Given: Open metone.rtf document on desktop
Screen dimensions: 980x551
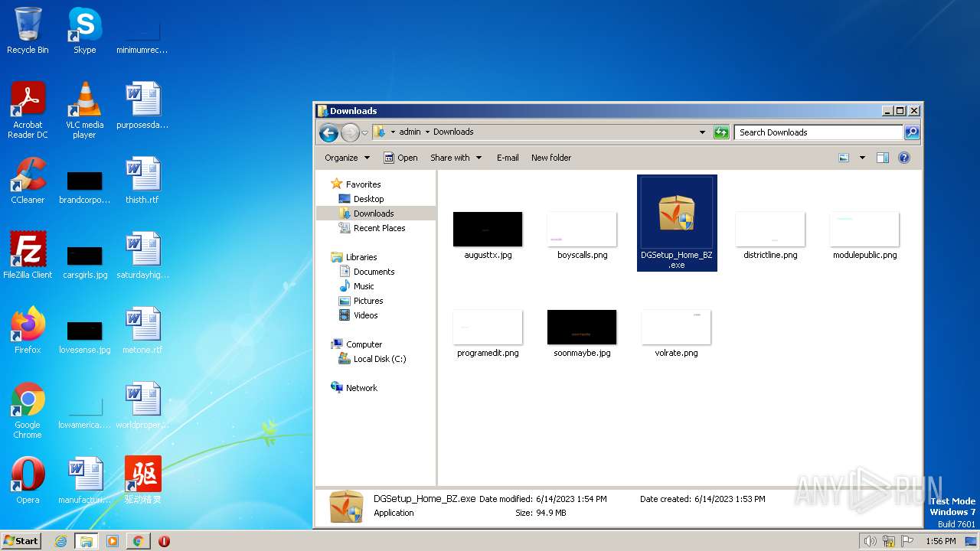Looking at the screenshot, I should 142,331.
